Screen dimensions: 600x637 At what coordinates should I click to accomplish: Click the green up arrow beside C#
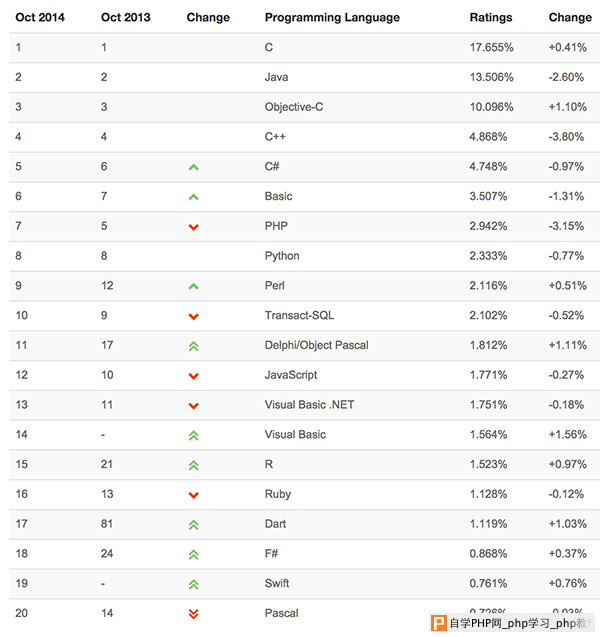pyautogui.click(x=194, y=167)
